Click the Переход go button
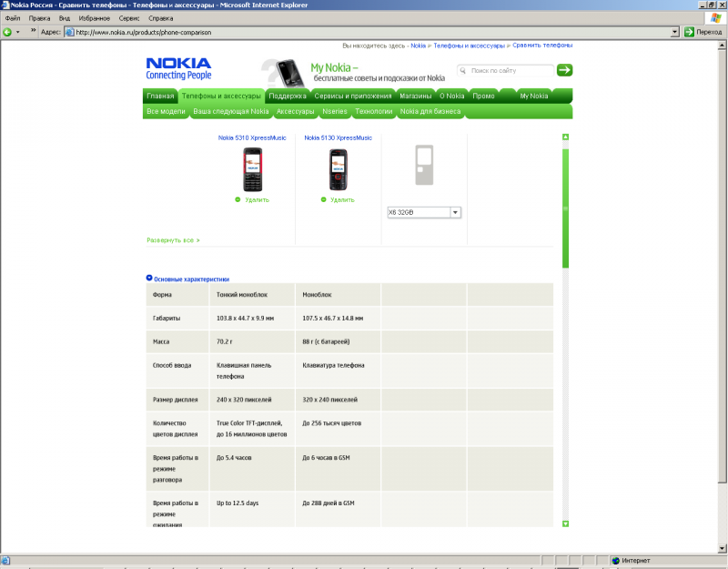 703,31
